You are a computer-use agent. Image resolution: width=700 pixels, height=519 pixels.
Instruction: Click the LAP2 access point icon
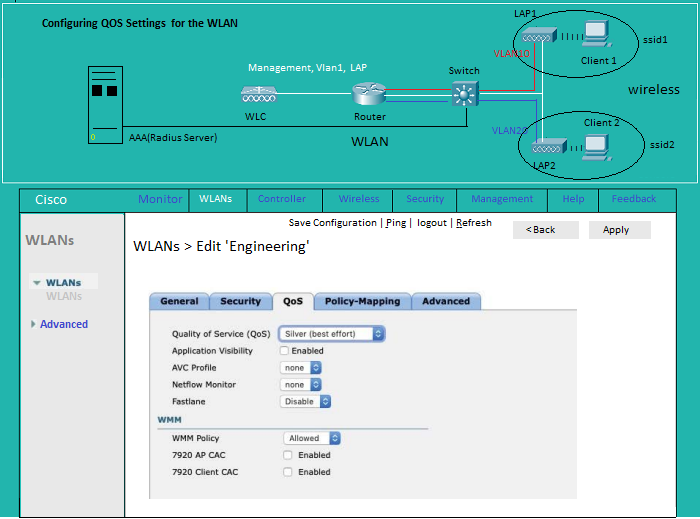(550, 147)
